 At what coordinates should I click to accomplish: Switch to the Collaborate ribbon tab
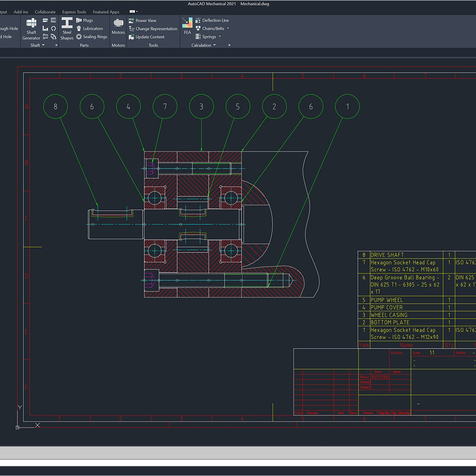(x=45, y=12)
